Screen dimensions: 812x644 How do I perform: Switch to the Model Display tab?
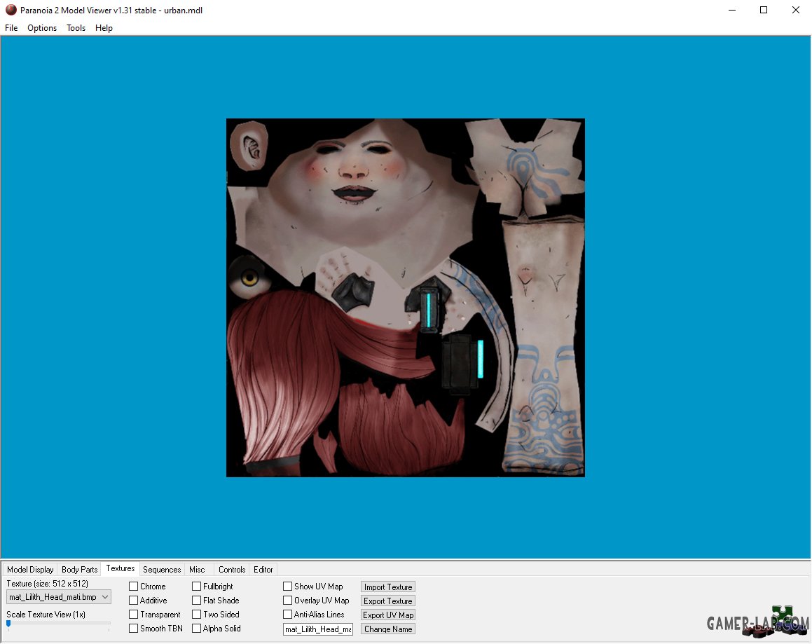point(30,570)
